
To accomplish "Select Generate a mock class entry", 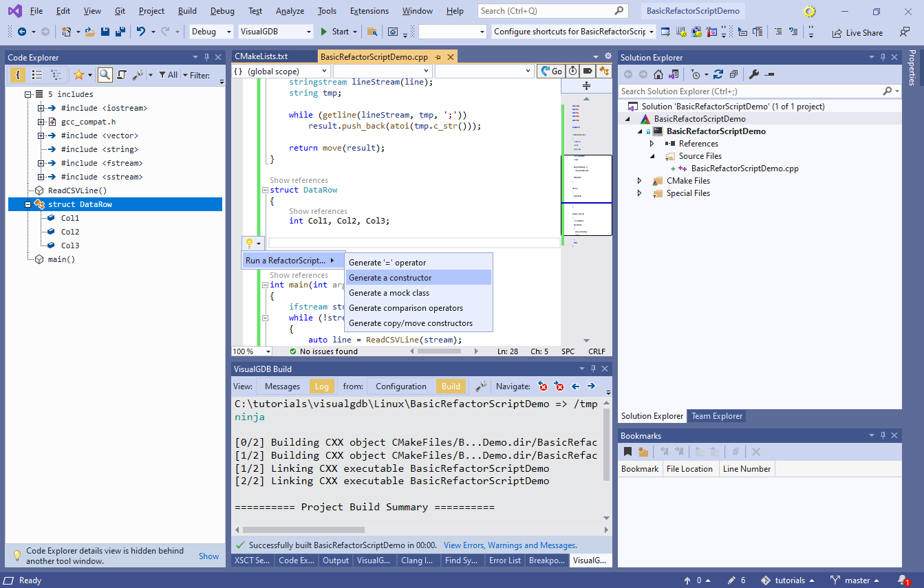I will (418, 293).
